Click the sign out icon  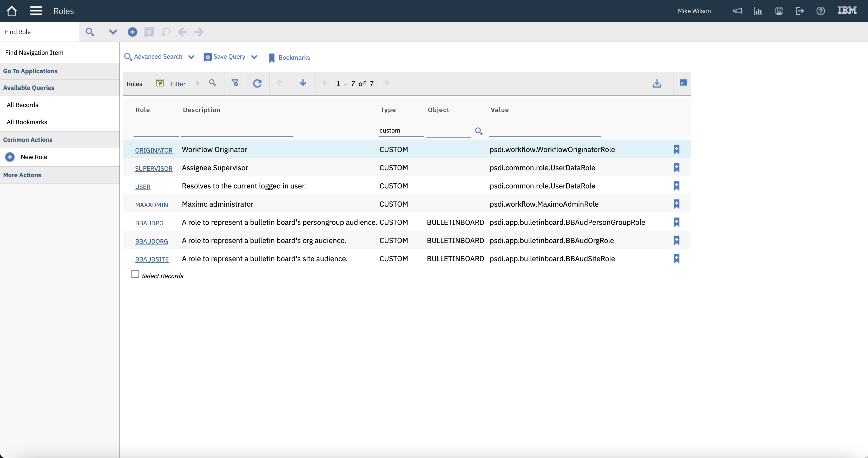pos(800,11)
